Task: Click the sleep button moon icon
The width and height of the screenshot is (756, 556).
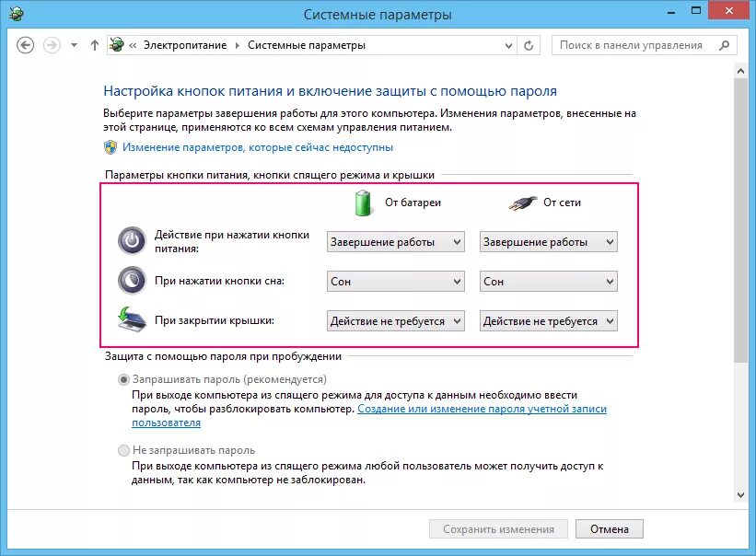Action: 132,281
